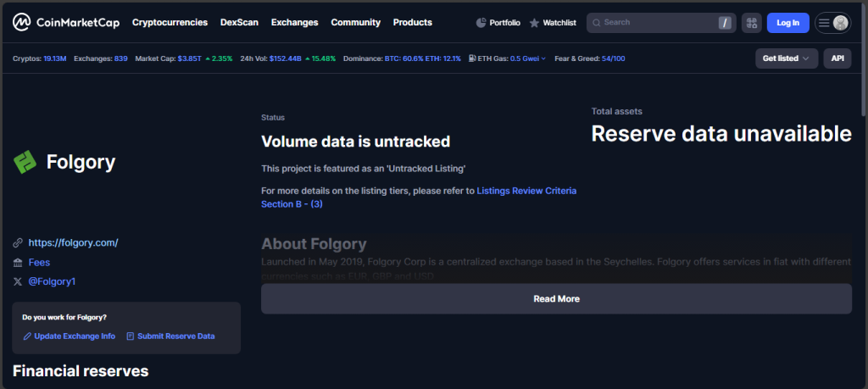
Task: Open Portfolio via pie chart icon
Action: click(x=481, y=23)
